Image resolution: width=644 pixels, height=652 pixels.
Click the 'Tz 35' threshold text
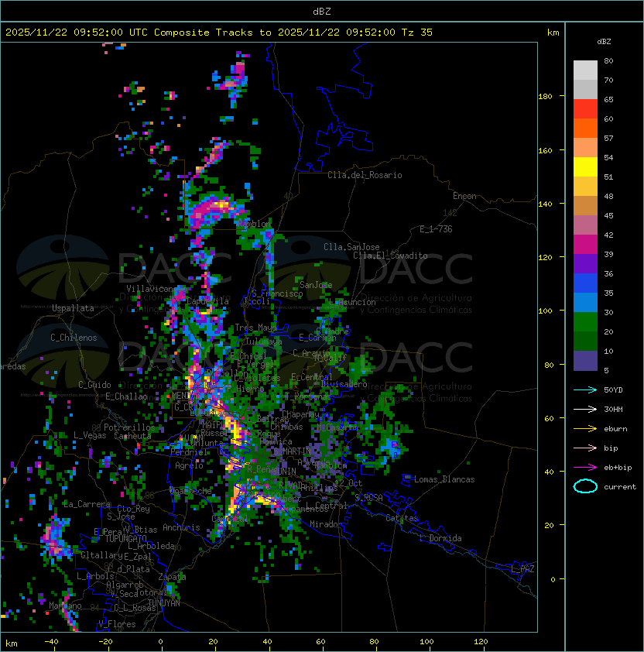417,33
